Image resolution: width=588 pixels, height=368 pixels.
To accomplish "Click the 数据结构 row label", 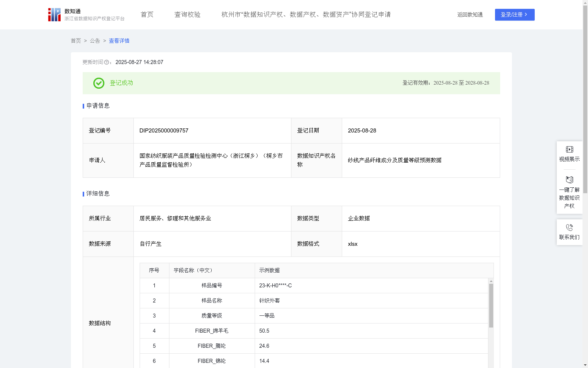I will [x=100, y=323].
